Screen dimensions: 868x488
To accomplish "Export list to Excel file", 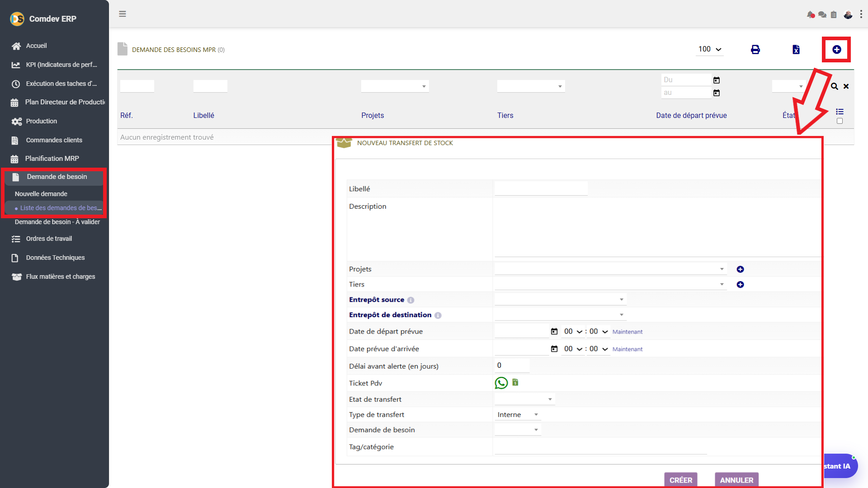I will pyautogui.click(x=796, y=50).
